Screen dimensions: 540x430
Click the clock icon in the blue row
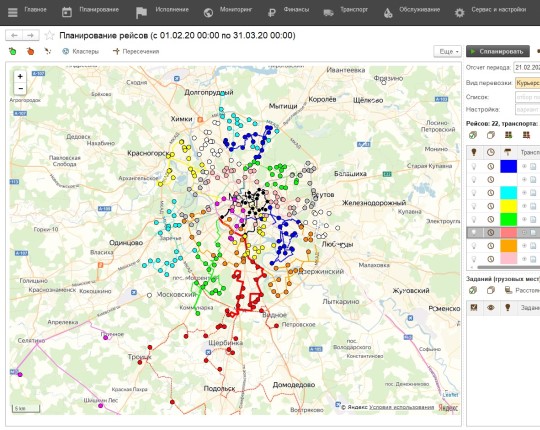[x=491, y=166]
